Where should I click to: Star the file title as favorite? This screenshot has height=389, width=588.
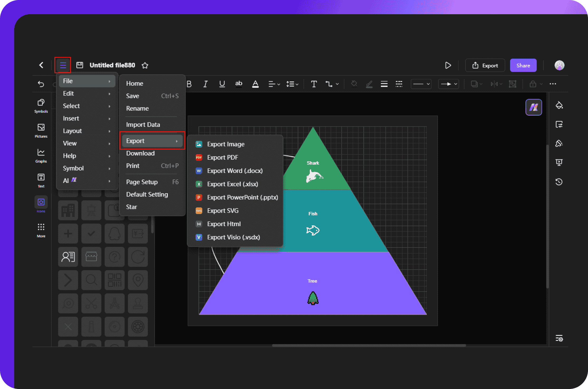click(145, 65)
